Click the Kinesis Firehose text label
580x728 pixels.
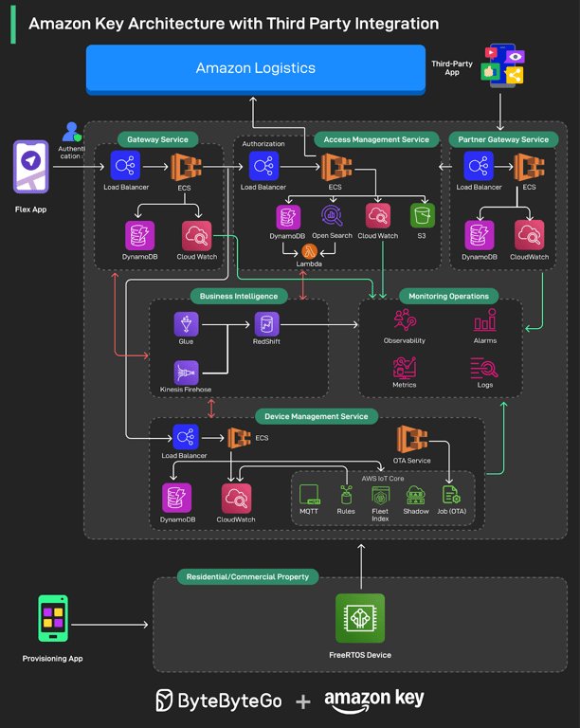[x=186, y=390]
